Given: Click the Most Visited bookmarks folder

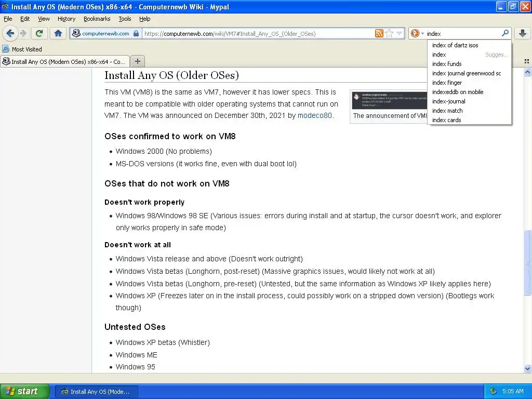Looking at the screenshot, I should (22, 49).
